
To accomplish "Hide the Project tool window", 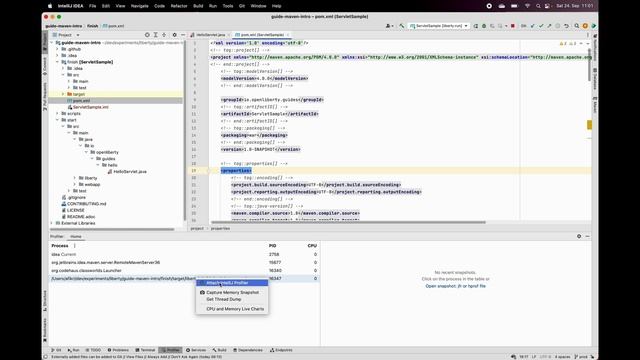I will (182, 35).
